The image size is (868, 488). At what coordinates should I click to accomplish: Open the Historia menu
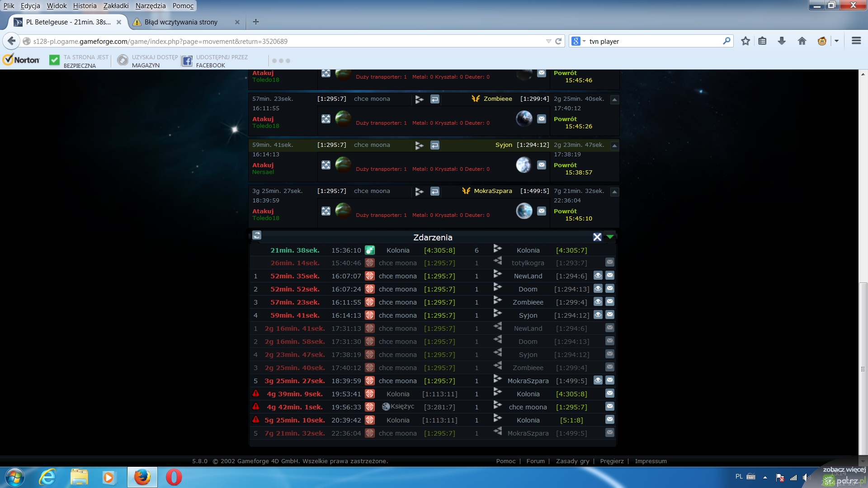click(85, 6)
